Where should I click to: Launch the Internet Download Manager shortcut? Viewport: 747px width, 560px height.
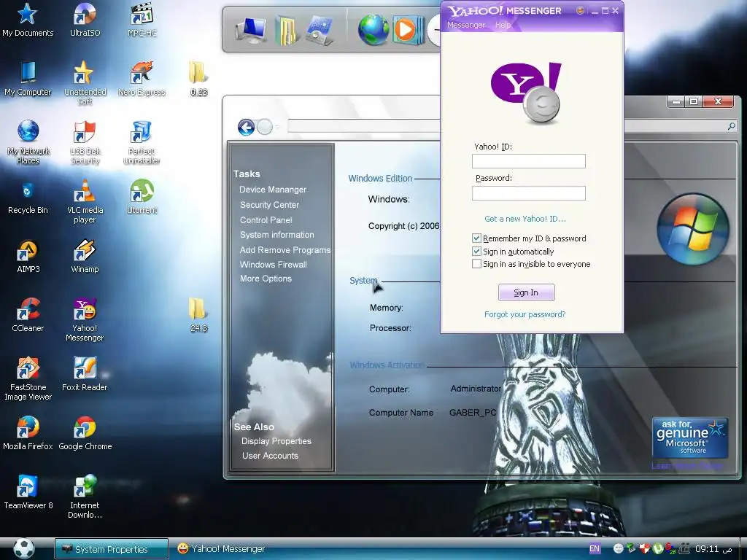tap(85, 497)
